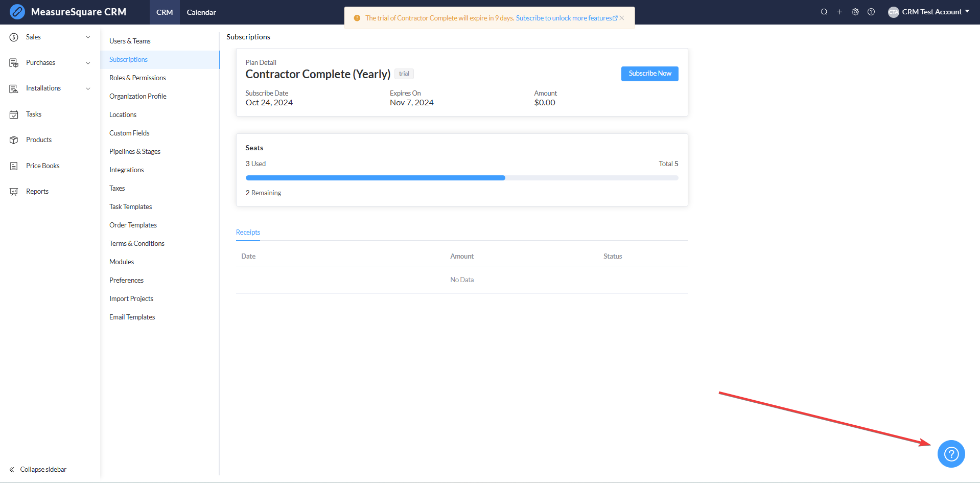Open the Installations sidebar section
Screen dimensions: 980x483
click(50, 88)
